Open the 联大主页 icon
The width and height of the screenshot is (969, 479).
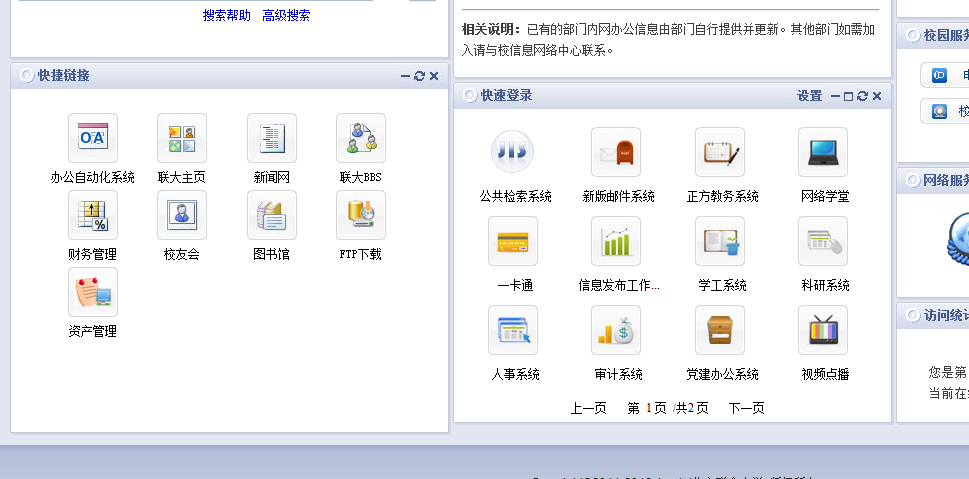coord(182,138)
